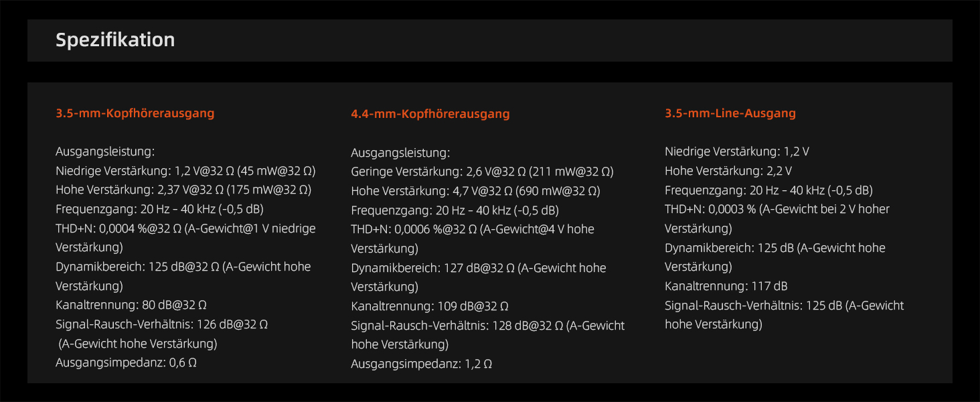Select the 4.4-mm-Kopfhörerausgang column heading

coord(430,114)
